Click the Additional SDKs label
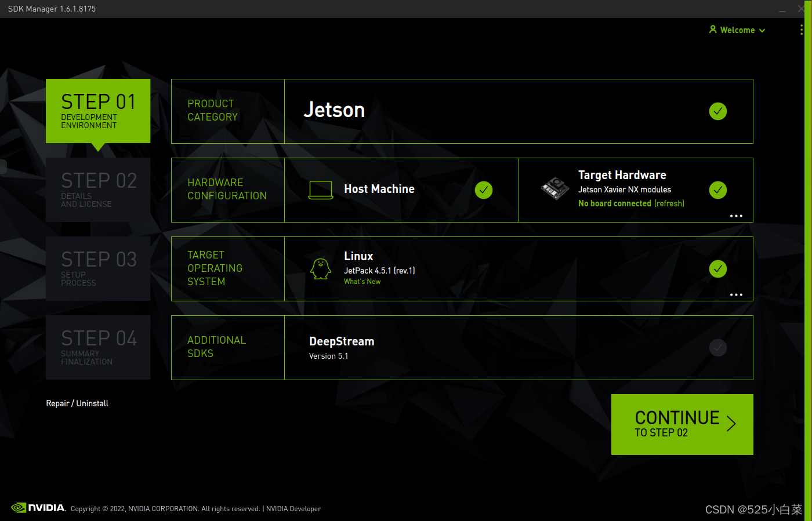Screen dimensions: 812x521 pos(216,347)
